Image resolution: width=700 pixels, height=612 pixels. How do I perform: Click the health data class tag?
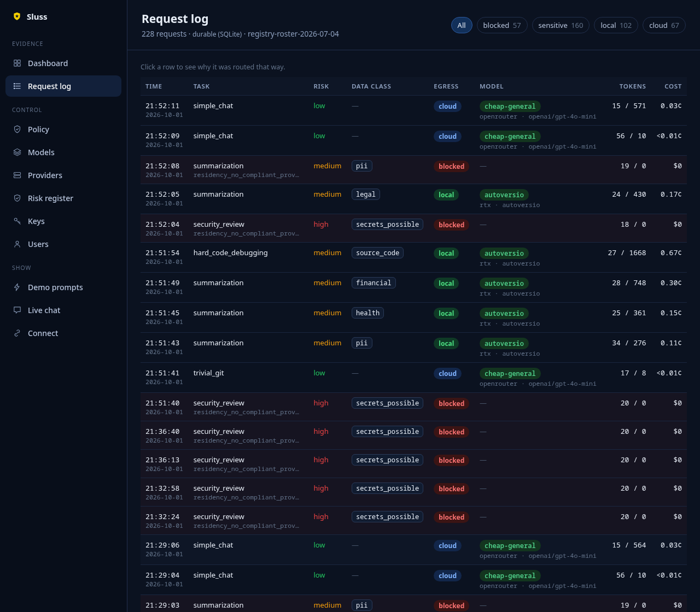(367, 313)
